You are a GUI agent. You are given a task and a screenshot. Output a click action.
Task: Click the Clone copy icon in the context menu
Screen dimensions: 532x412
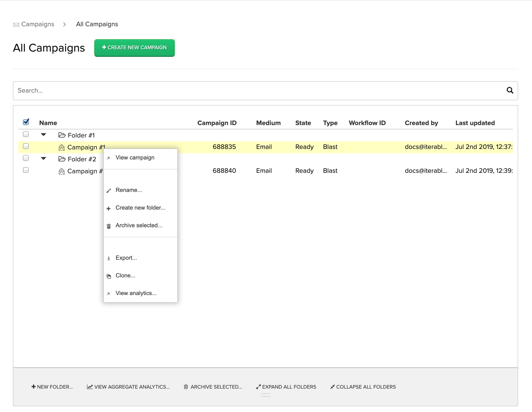pos(109,276)
